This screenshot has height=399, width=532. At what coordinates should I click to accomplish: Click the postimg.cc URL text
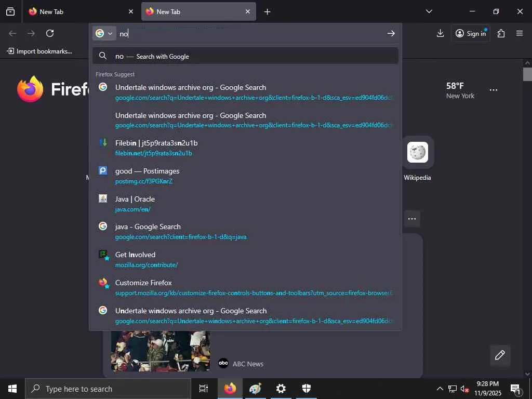[144, 181]
